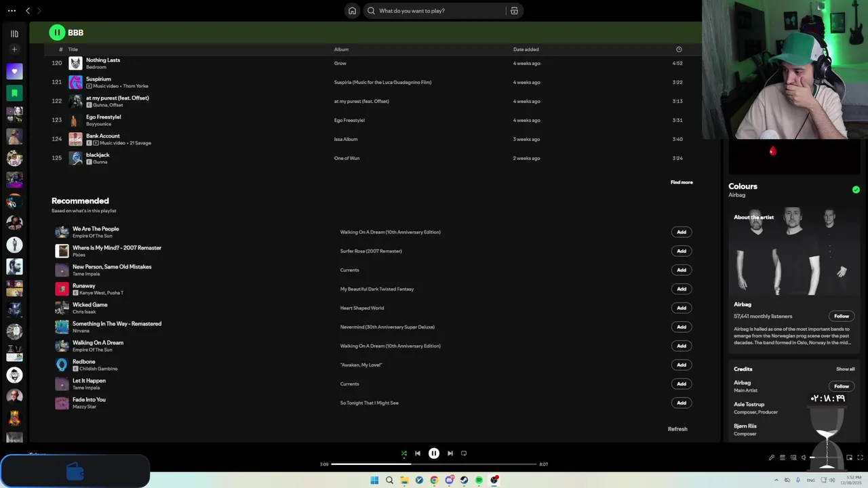Screen dimensions: 868x488
Task: Toggle shuffle in the player controls
Action: 404,453
